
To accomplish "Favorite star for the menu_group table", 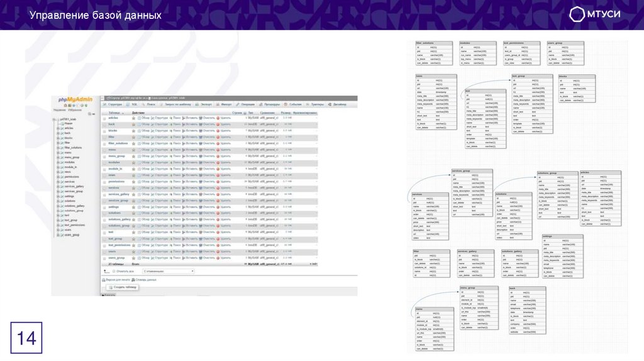I will tap(133, 157).
